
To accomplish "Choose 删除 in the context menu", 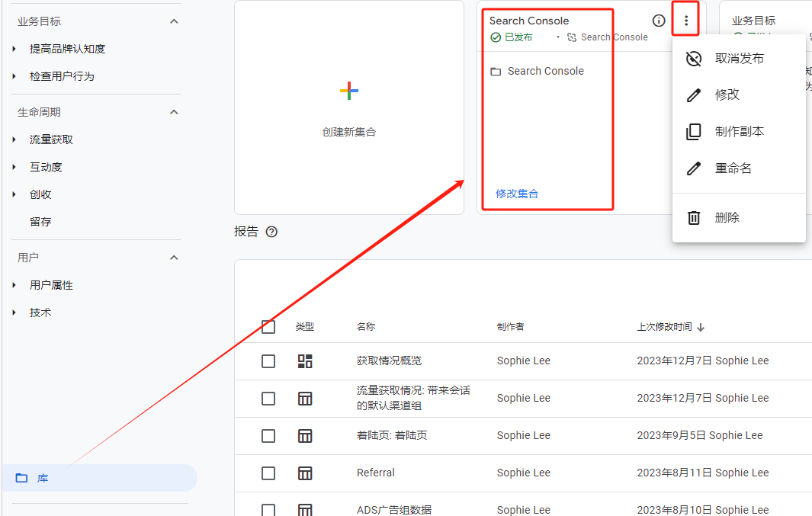I will [x=739, y=217].
